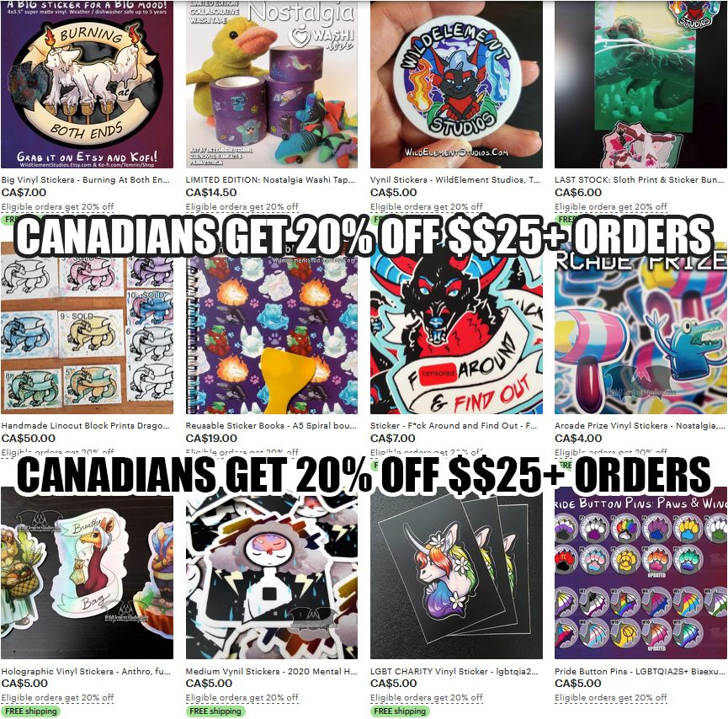View the Arcade Prize Vinyl Stickers image
Image resolution: width=728 pixels, height=719 pixels.
point(640,333)
